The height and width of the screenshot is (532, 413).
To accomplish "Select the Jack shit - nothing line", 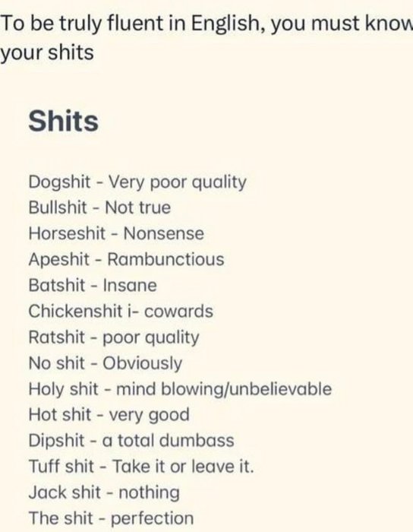I will [104, 492].
